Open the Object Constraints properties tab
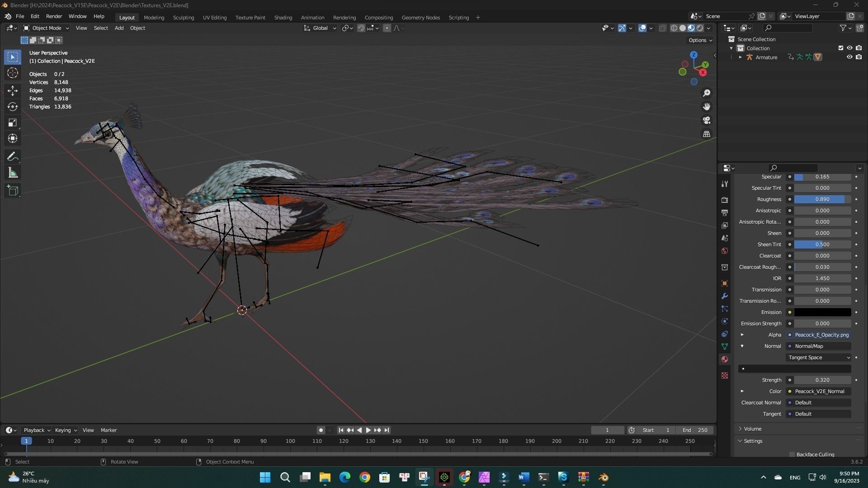Image resolution: width=868 pixels, height=488 pixels. point(725,334)
